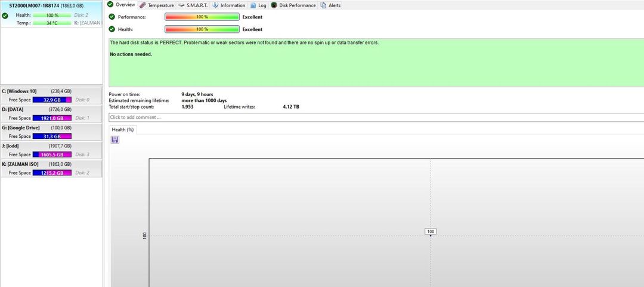The height and width of the screenshot is (287, 644).
Task: Click the Alerts tab page icon
Action: 324,5
